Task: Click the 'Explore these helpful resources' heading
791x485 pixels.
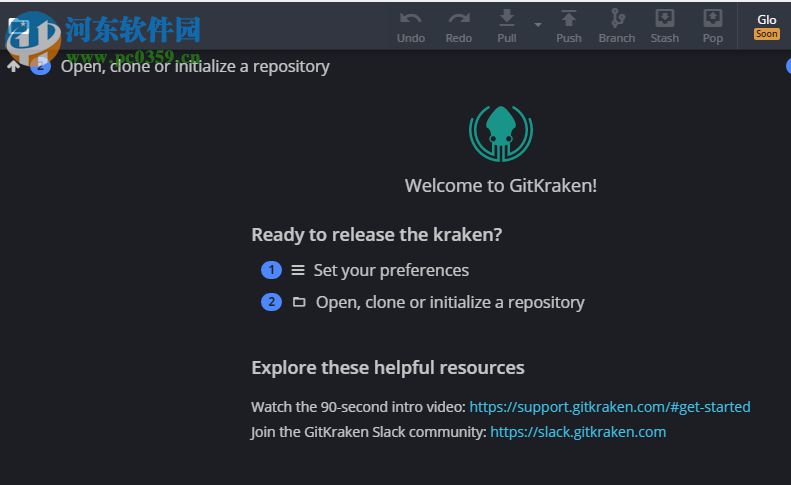Action: point(388,368)
